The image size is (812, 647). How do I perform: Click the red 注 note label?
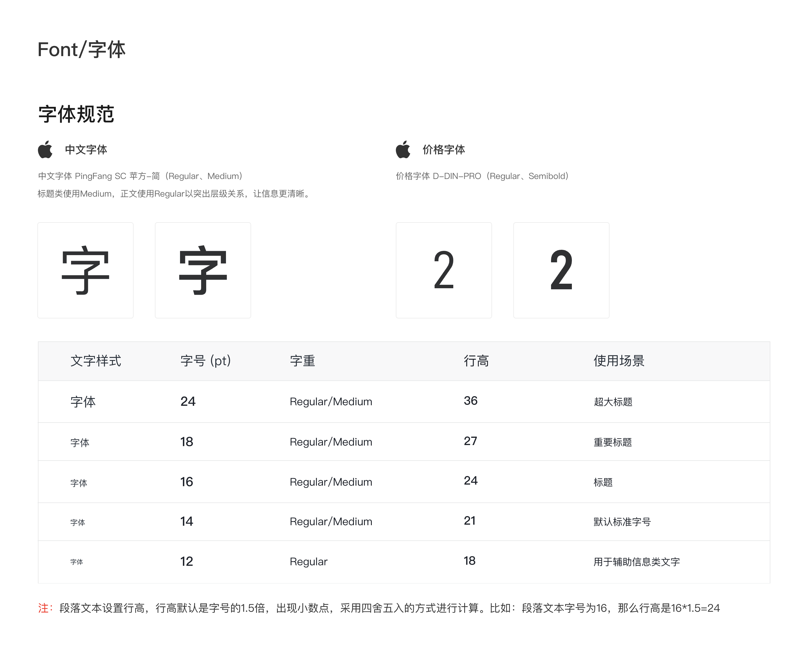[46, 608]
